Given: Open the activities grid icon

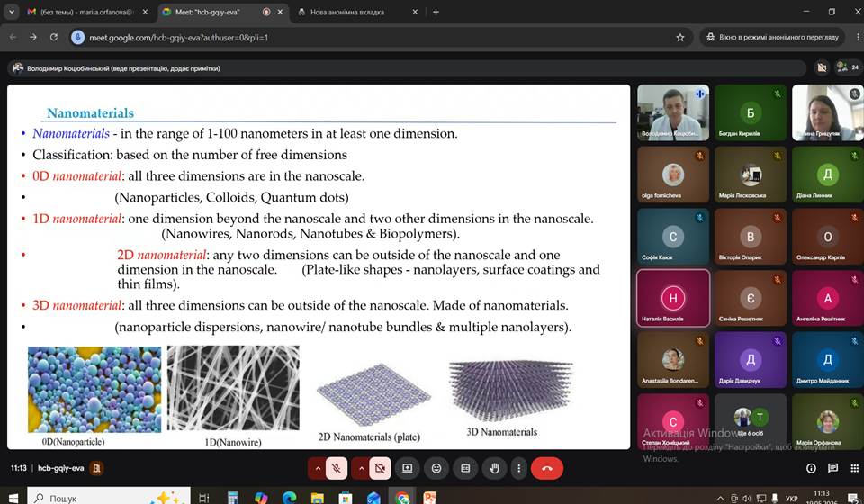Looking at the screenshot, I should (854, 468).
